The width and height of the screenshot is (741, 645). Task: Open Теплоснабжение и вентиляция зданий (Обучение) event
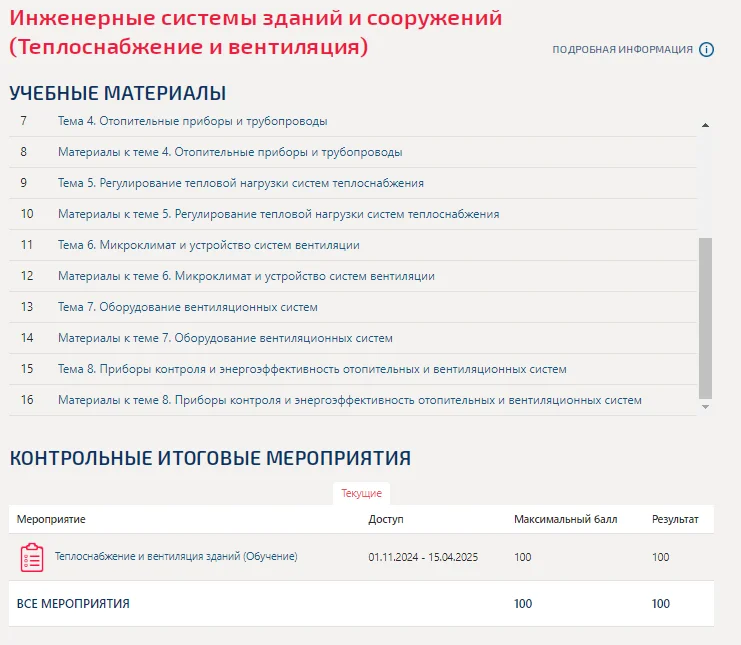(176, 556)
